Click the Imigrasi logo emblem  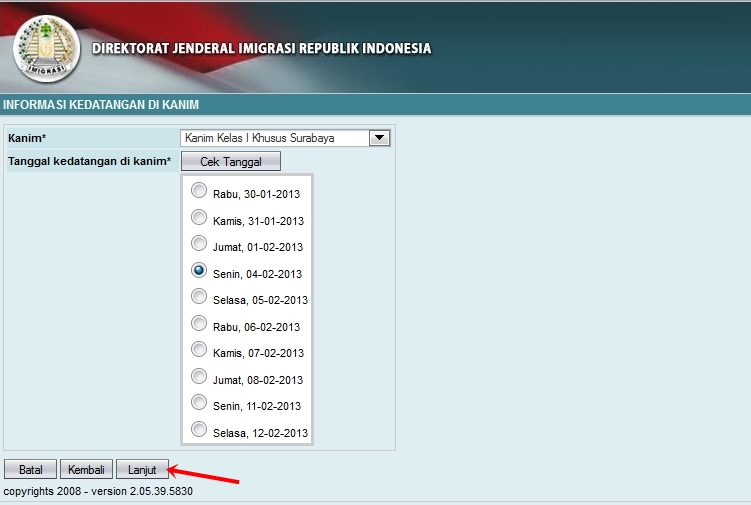coord(46,48)
